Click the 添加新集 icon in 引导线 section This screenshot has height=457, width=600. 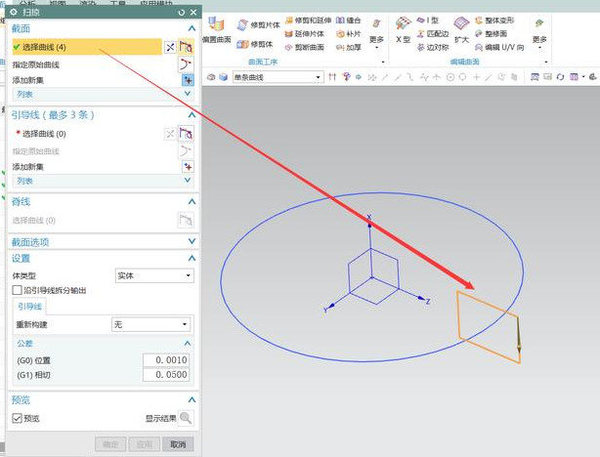pyautogui.click(x=188, y=166)
